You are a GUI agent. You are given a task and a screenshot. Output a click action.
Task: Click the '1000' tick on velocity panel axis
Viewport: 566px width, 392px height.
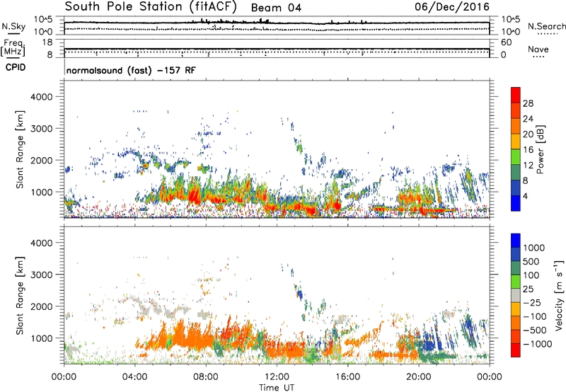tap(41, 338)
